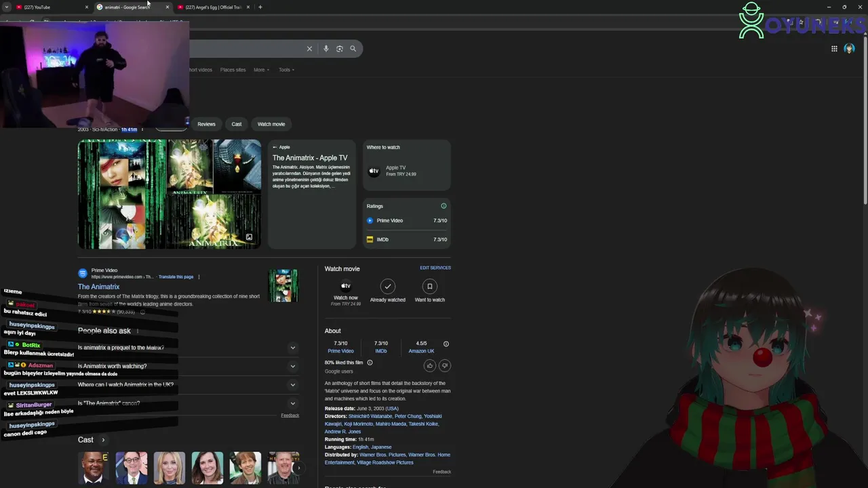Expand images icon on the poster collage
868x488 pixels.
249,237
